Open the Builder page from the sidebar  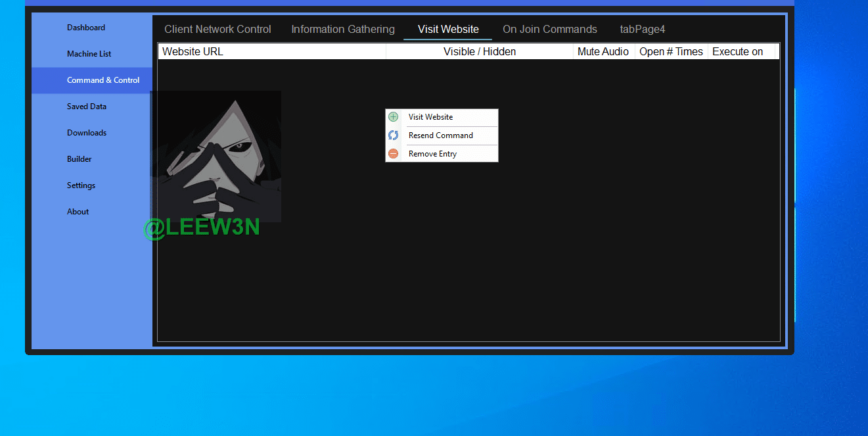(80, 159)
